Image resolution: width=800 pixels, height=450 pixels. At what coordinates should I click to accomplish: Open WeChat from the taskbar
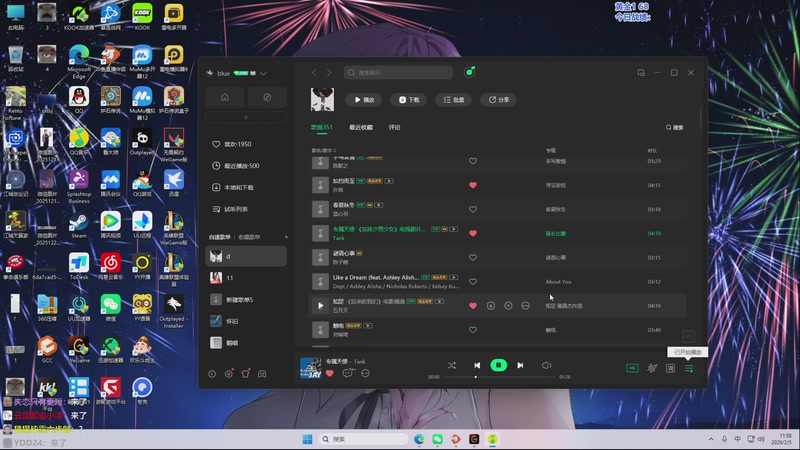click(x=437, y=439)
